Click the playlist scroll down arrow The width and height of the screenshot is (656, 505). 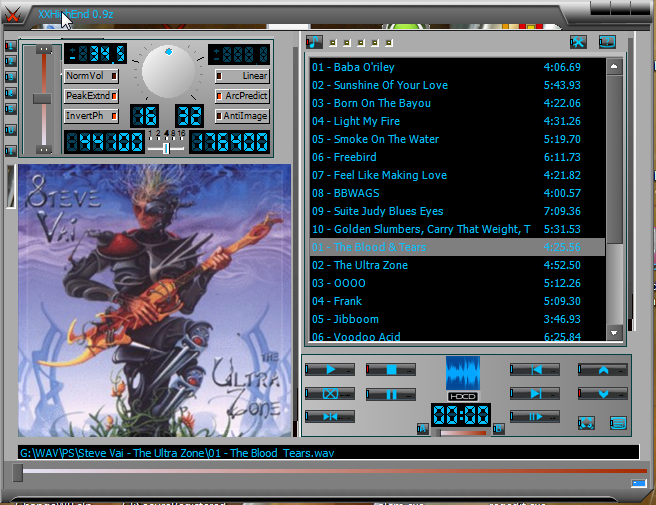[614, 333]
